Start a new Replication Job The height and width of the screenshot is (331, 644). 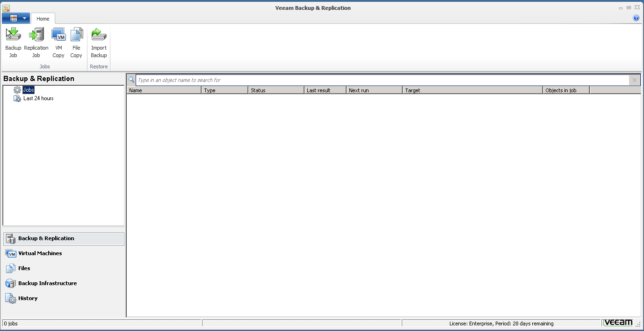coord(36,41)
